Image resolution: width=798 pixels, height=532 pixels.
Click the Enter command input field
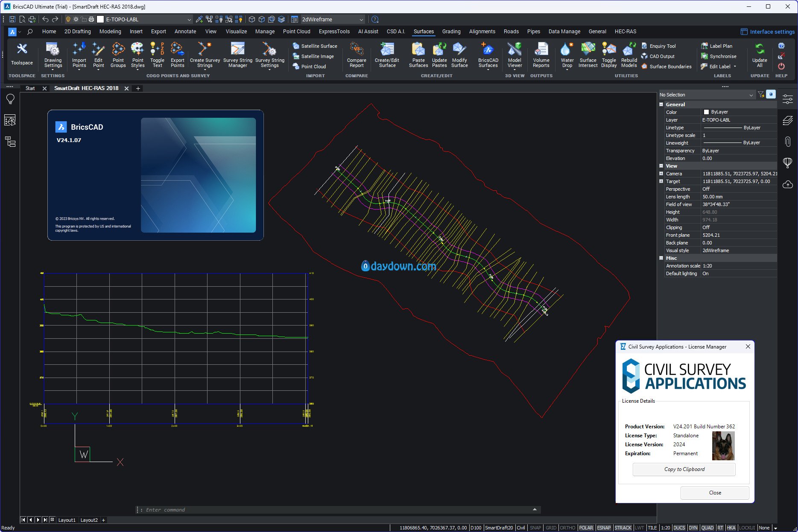(x=337, y=510)
